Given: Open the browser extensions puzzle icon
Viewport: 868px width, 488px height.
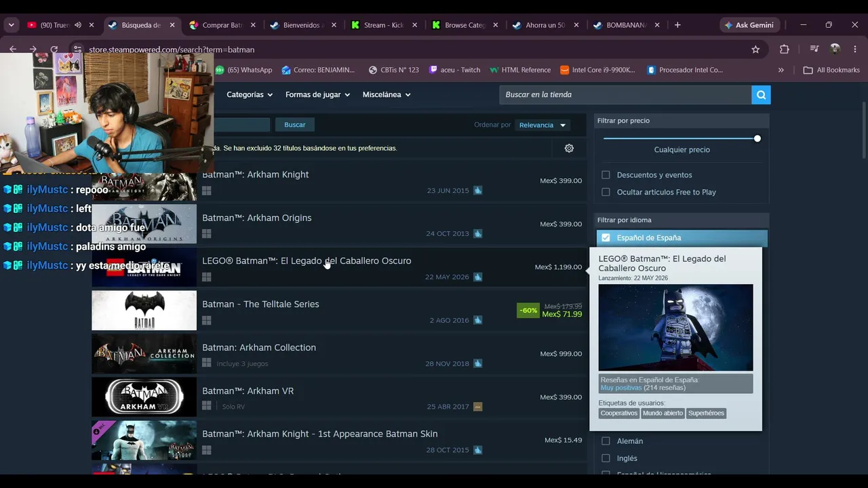Looking at the screenshot, I should 785,49.
